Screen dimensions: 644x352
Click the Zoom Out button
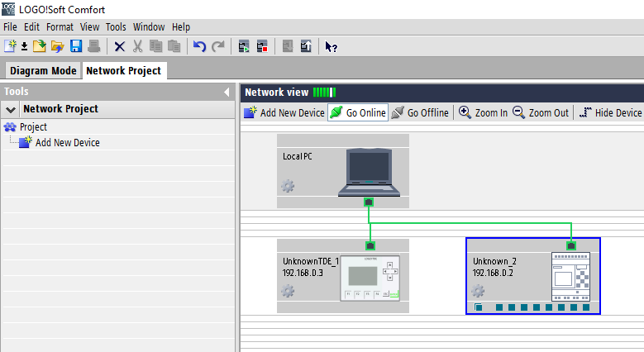click(541, 112)
